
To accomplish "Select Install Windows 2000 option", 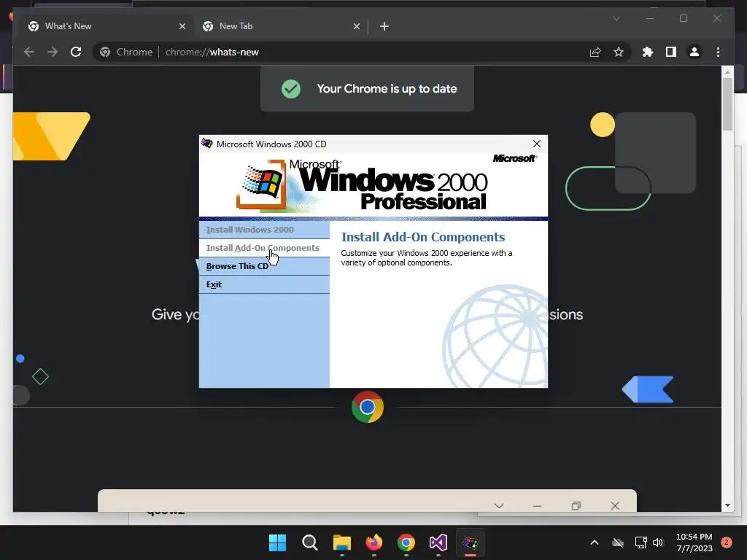I will pyautogui.click(x=264, y=230).
